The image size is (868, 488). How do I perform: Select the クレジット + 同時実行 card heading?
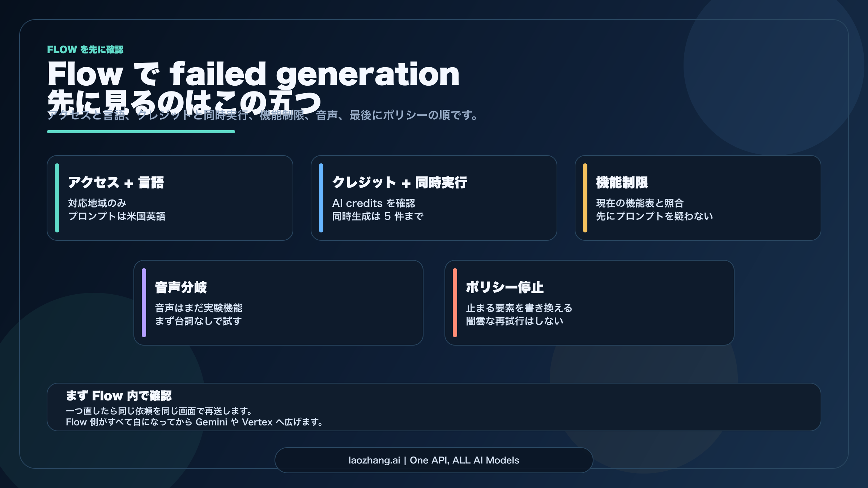[x=400, y=183]
